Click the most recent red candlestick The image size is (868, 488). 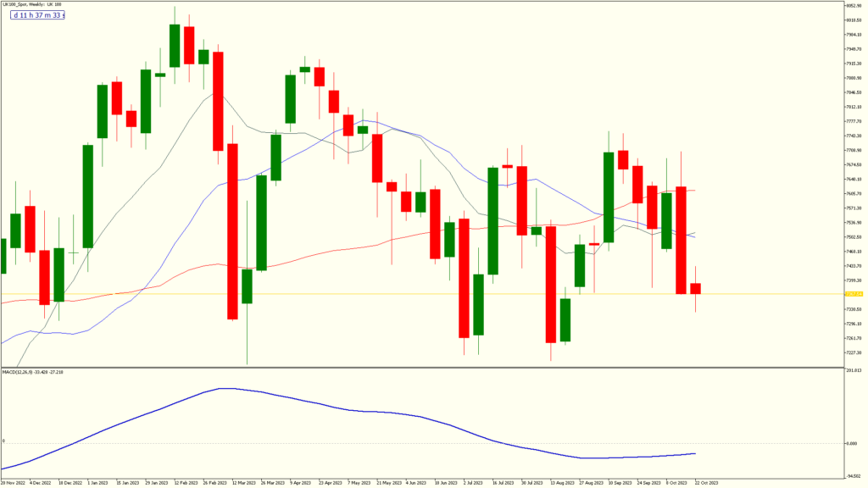pos(696,288)
